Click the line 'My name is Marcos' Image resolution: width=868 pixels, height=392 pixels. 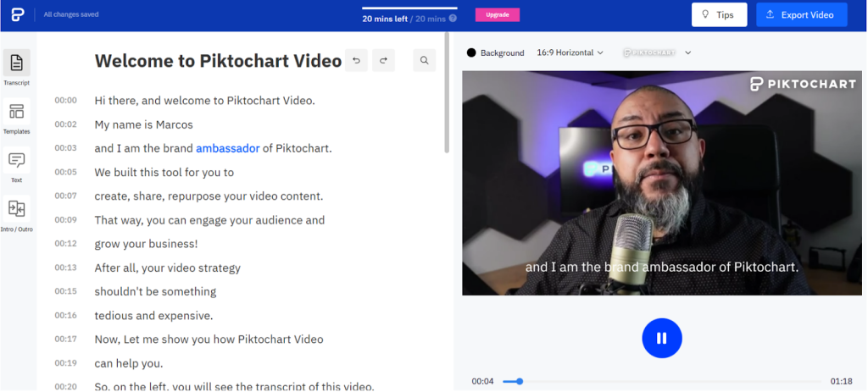(x=144, y=124)
